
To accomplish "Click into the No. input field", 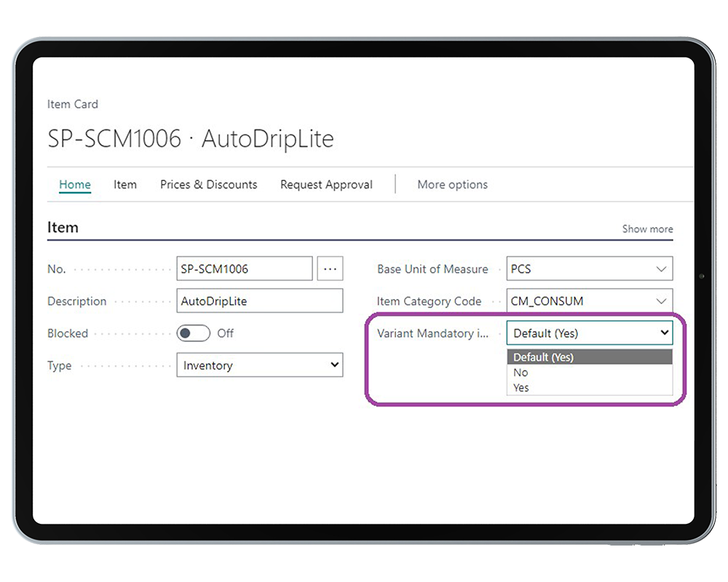I will point(244,269).
